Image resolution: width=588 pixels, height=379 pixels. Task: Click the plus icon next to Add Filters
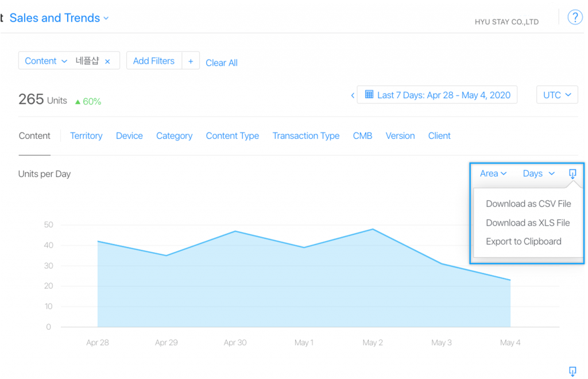click(191, 60)
